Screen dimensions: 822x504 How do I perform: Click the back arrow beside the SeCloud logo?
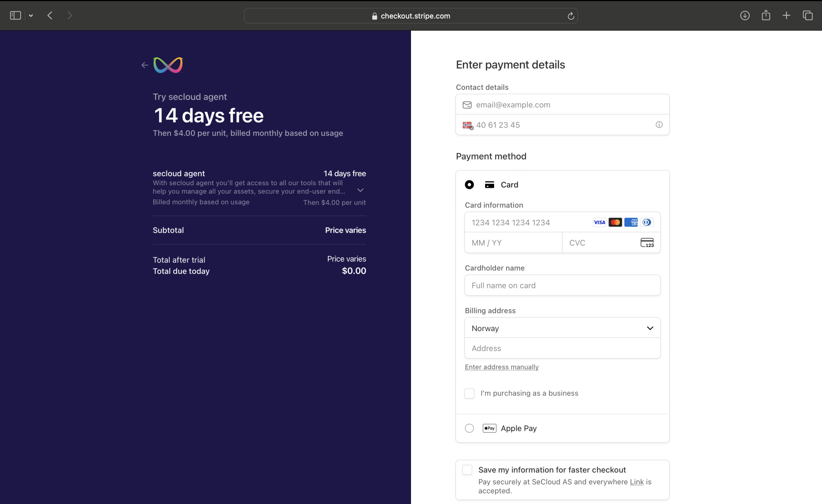point(144,65)
